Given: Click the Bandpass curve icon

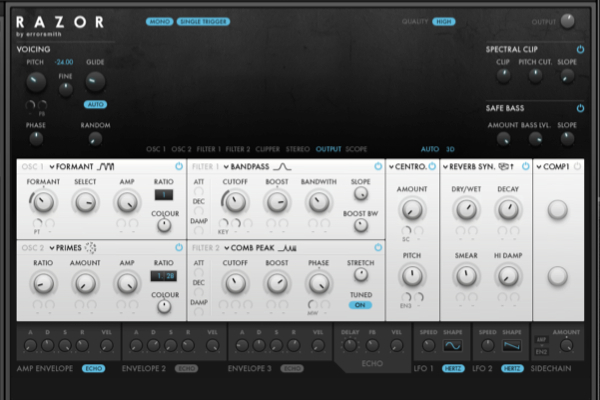Looking at the screenshot, I should pos(282,167).
